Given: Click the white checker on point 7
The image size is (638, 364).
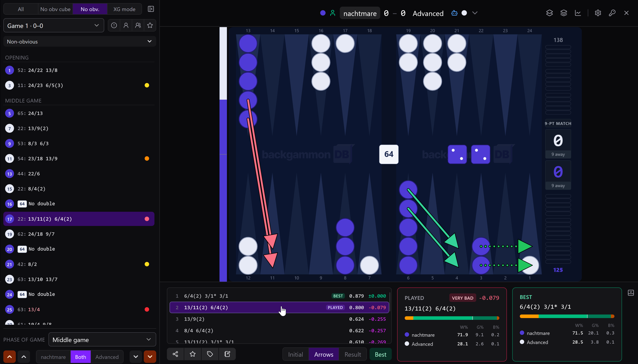Looking at the screenshot, I should coord(369,265).
